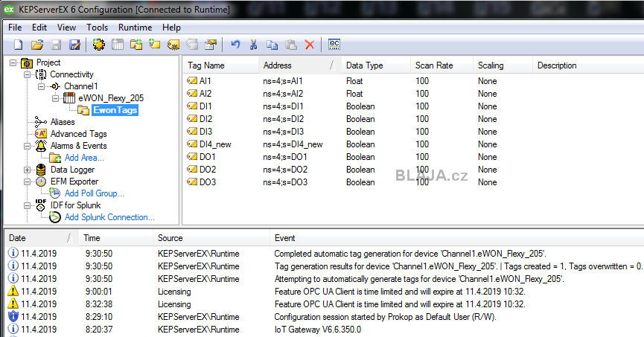Open the File menu

[15, 28]
